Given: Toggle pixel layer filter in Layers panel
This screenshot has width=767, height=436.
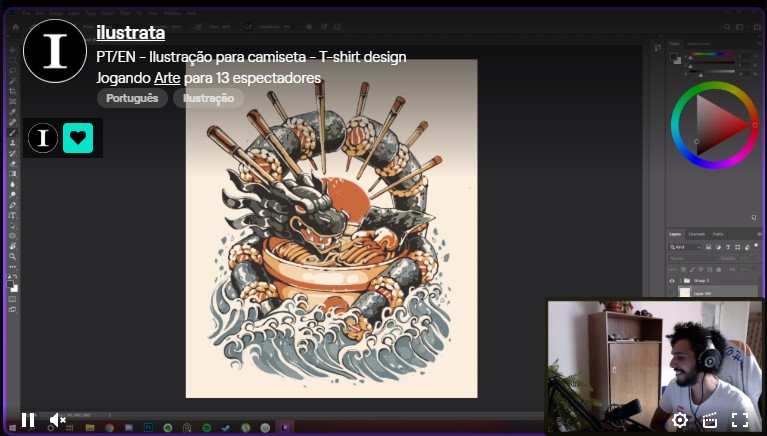Looking at the screenshot, I should click(x=708, y=247).
